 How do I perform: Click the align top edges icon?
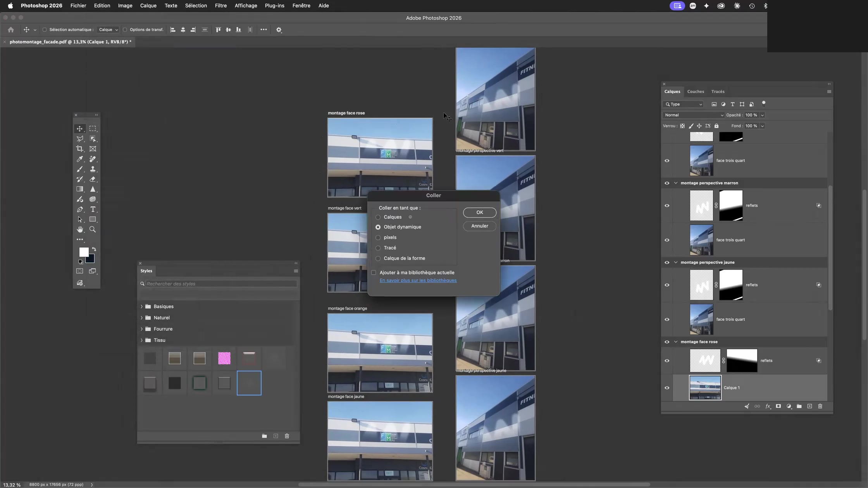pyautogui.click(x=218, y=29)
